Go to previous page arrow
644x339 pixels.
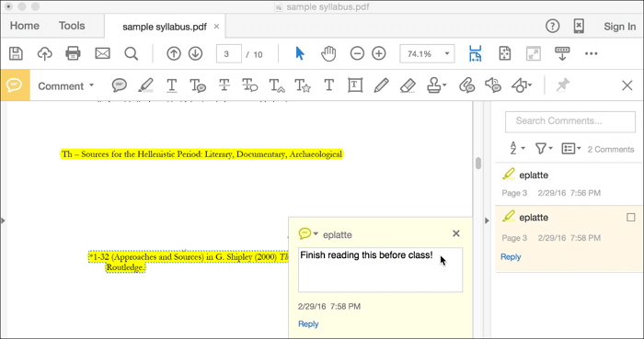pos(174,53)
